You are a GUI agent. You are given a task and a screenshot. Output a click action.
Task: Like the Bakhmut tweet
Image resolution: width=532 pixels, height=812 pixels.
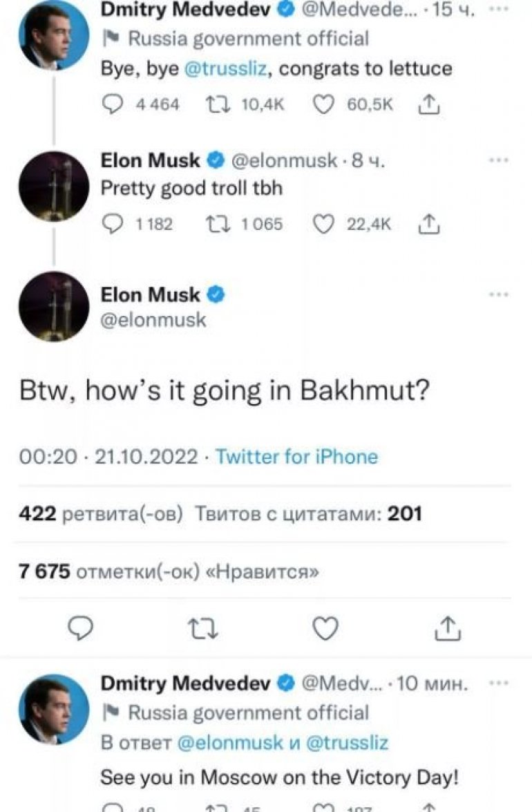pos(326,628)
